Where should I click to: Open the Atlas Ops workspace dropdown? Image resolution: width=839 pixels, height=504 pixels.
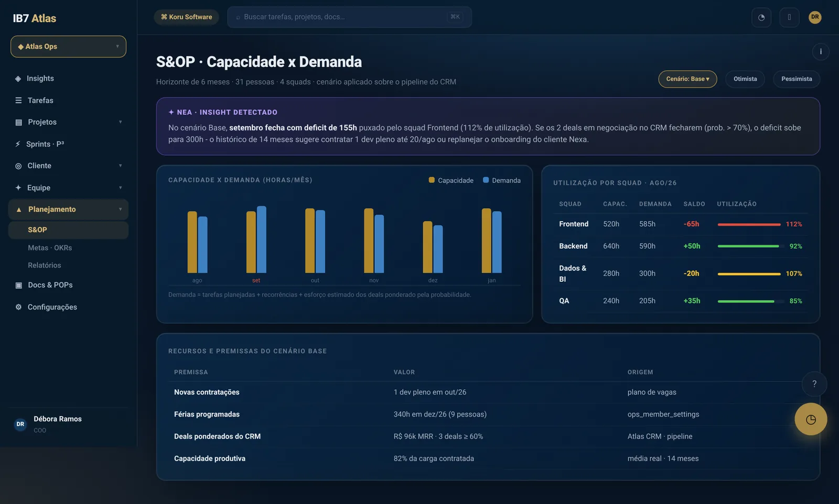[68, 47]
